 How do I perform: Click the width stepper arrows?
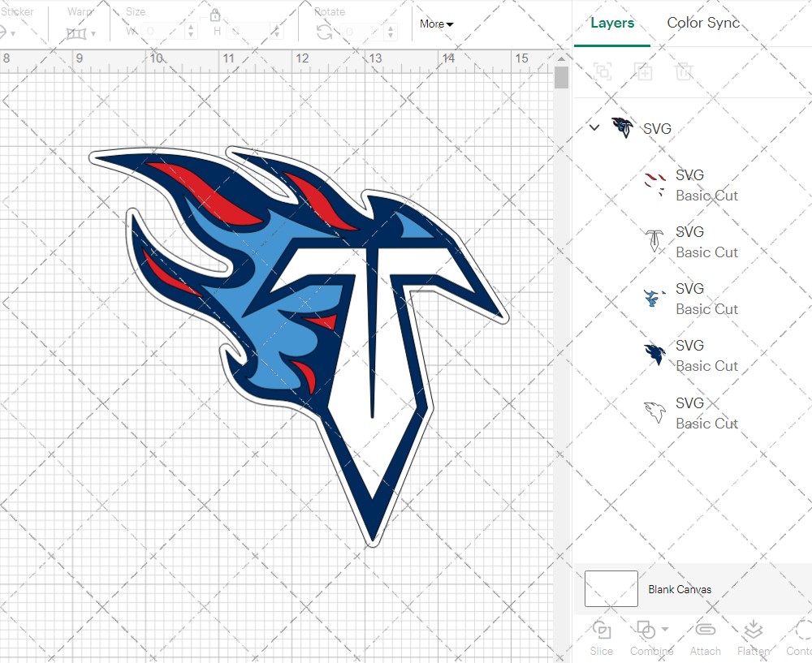click(x=191, y=32)
